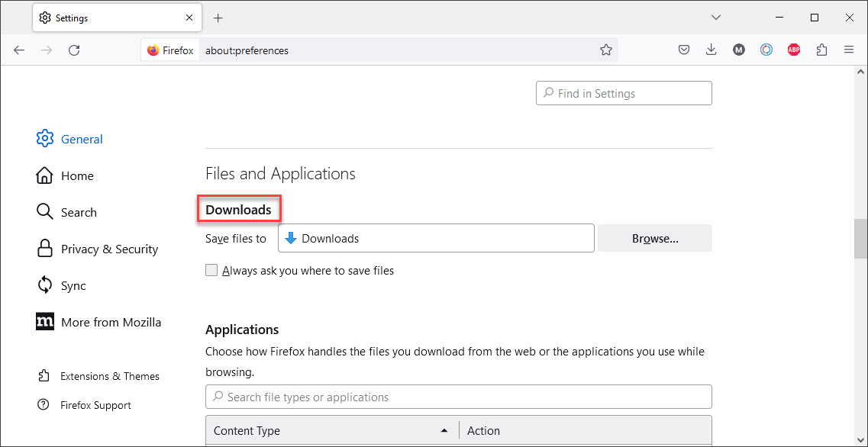868x447 pixels.
Task: Enable Always ask where to save files
Action: click(x=211, y=270)
